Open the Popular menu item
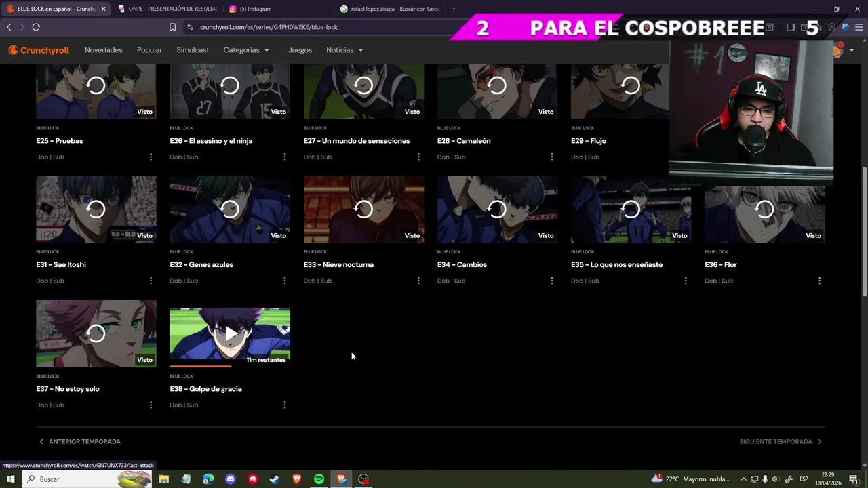Screen dimensions: 868x488 149,50
